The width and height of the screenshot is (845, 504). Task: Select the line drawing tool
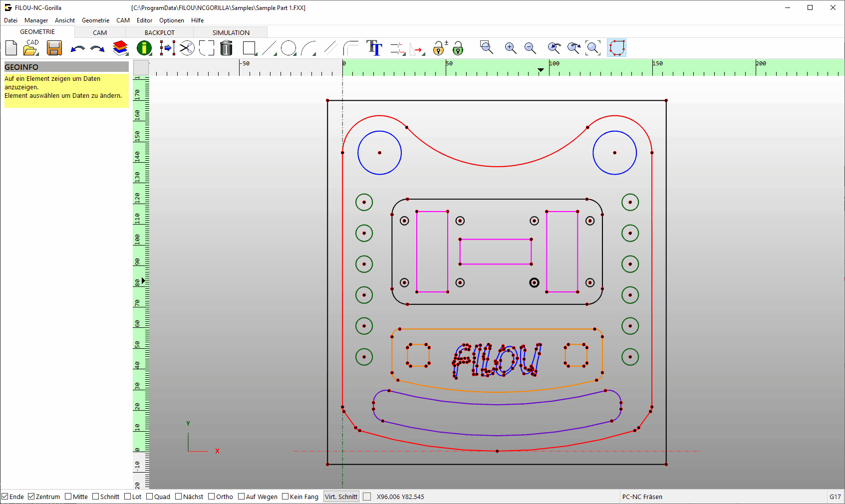click(270, 48)
